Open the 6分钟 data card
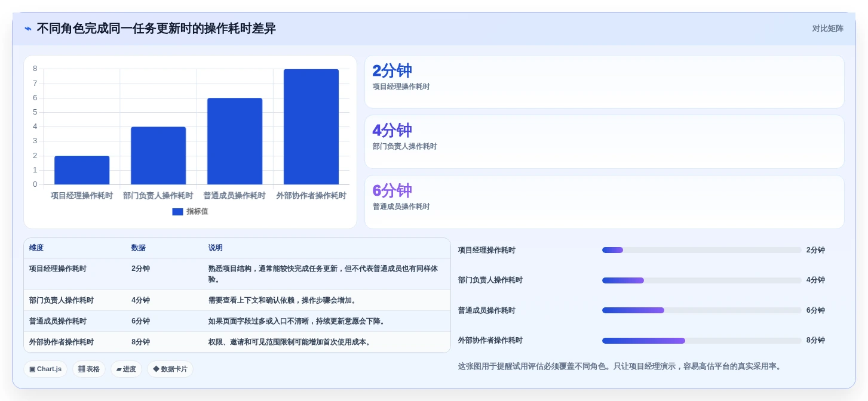 605,202
